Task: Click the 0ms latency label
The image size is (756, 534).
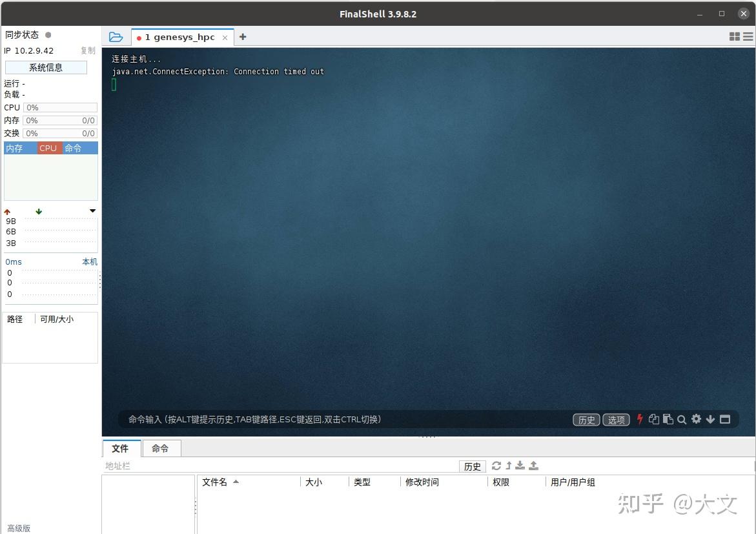Action: [14, 262]
